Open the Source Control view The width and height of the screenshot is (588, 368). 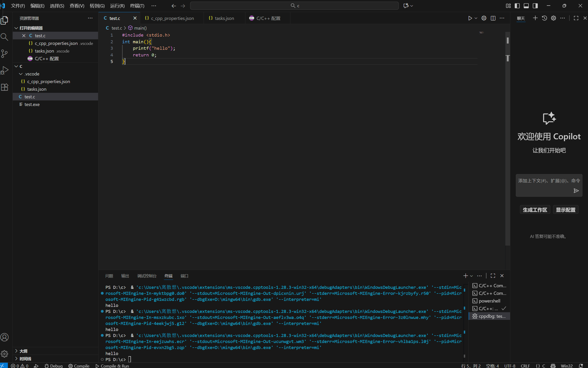pos(4,54)
